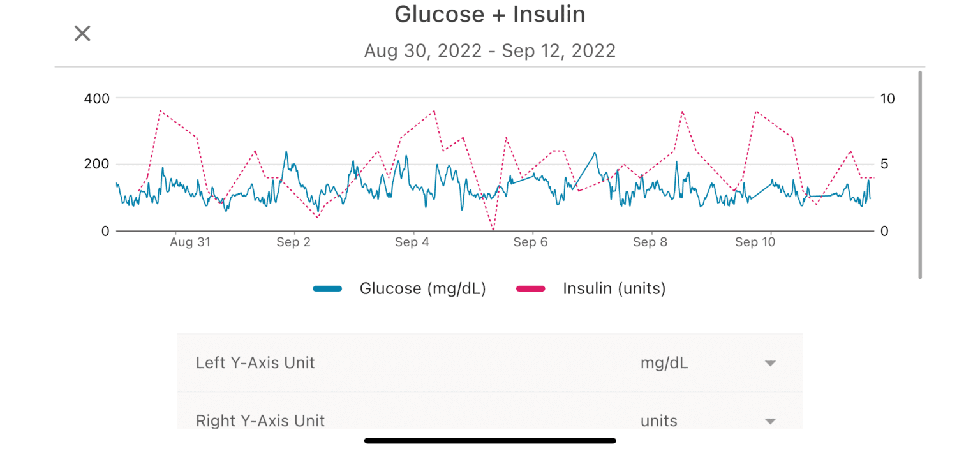Click the units value for Right Y-Axis
Image resolution: width=980 pixels, height=453 pixels.
click(x=658, y=420)
